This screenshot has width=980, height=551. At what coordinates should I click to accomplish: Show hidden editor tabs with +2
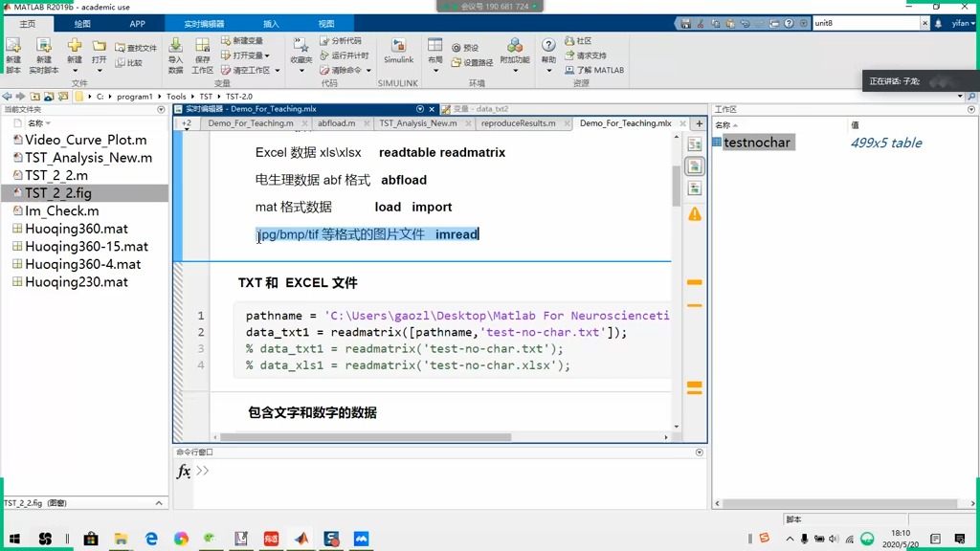click(187, 123)
